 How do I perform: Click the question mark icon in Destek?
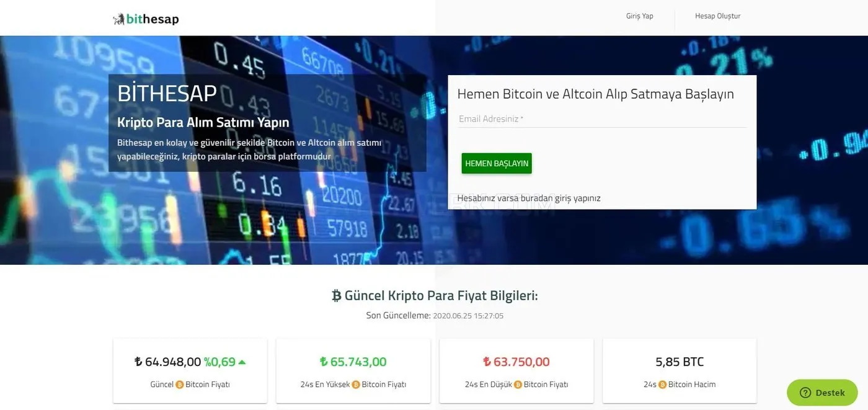tap(805, 393)
